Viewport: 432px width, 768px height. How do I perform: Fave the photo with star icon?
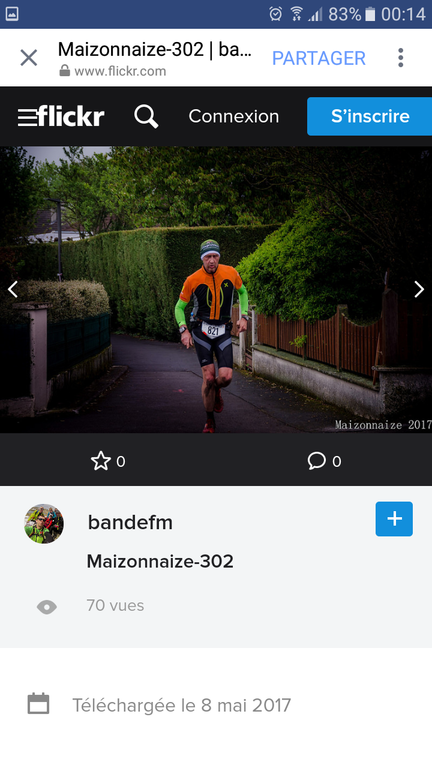click(101, 461)
